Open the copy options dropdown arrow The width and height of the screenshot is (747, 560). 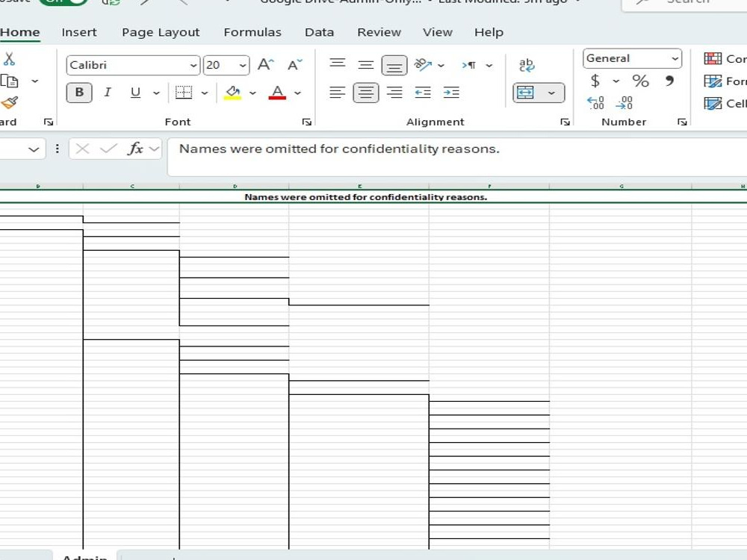[x=35, y=81]
